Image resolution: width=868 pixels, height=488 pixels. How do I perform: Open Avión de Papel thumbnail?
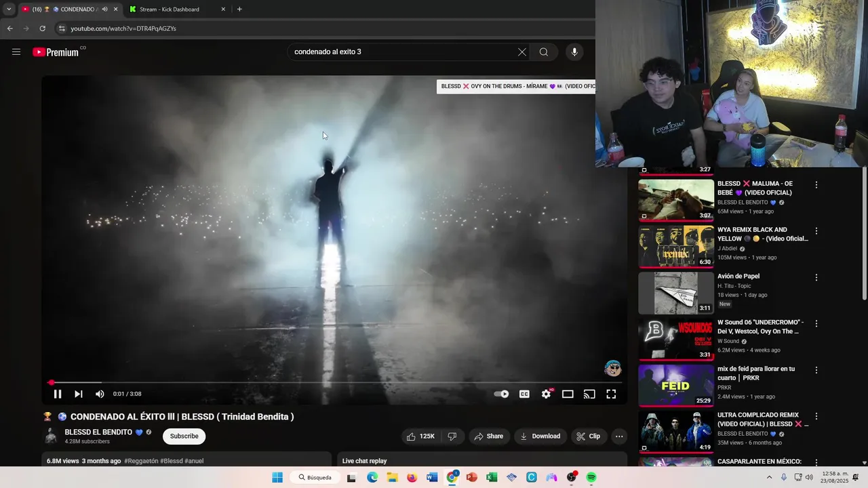tap(676, 292)
